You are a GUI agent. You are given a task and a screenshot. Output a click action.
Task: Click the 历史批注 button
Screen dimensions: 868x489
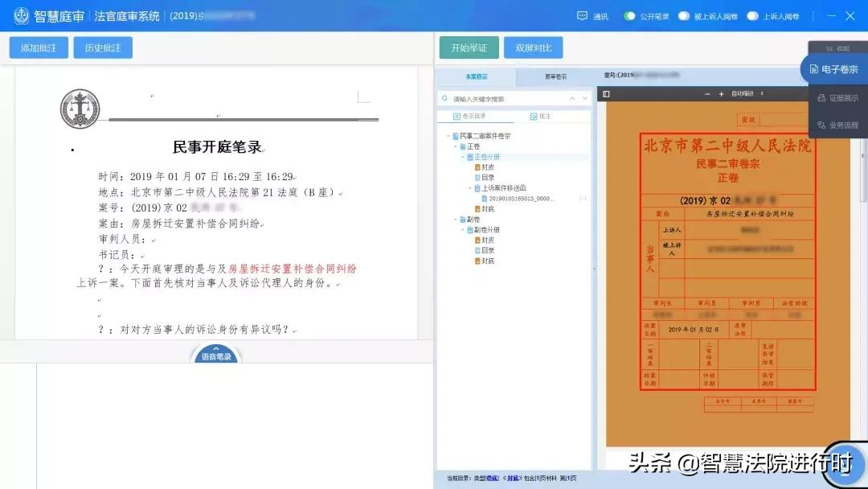(103, 47)
